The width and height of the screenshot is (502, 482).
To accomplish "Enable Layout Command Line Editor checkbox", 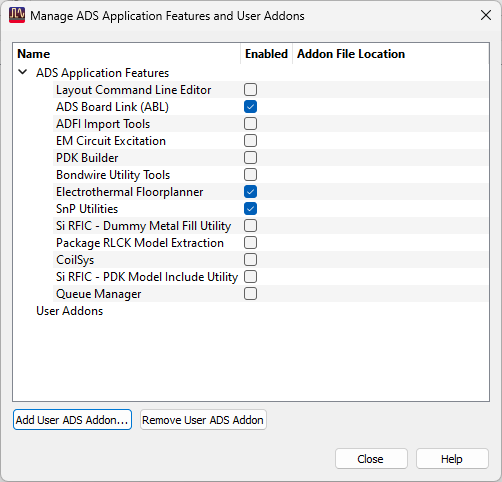I will (250, 90).
